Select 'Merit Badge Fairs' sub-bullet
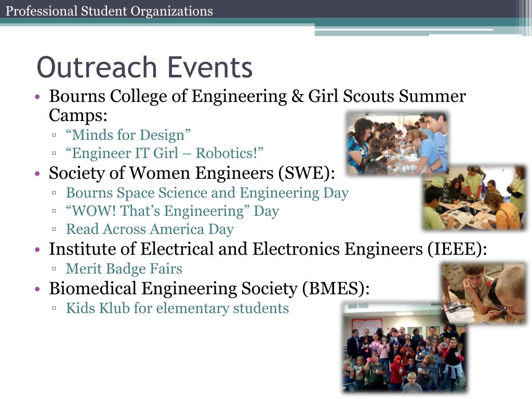Image resolution: width=532 pixels, height=399 pixels. pyautogui.click(x=124, y=269)
